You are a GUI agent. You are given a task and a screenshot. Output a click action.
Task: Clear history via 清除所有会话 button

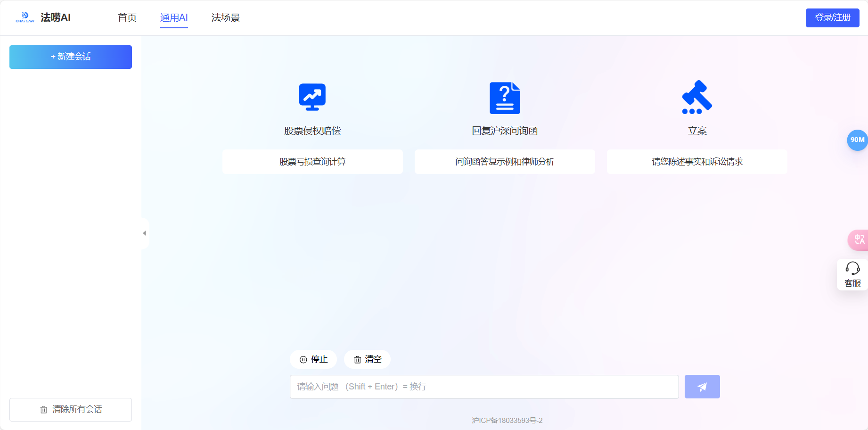pyautogui.click(x=70, y=409)
